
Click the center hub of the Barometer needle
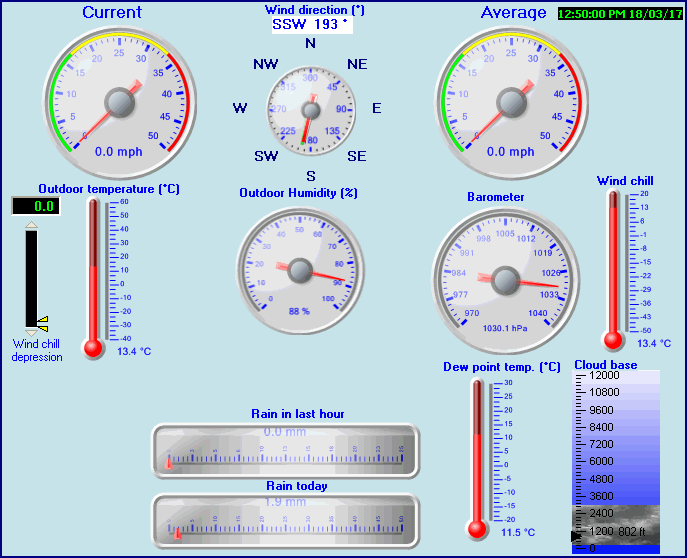(x=506, y=280)
